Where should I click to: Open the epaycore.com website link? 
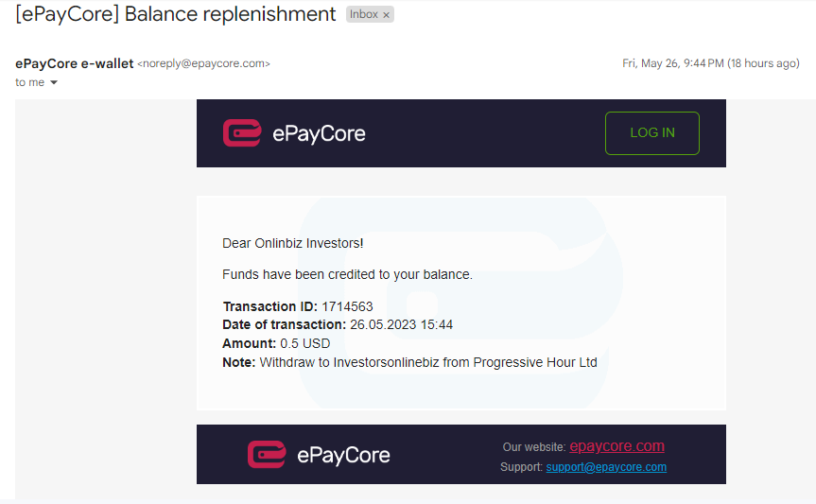tap(616, 446)
